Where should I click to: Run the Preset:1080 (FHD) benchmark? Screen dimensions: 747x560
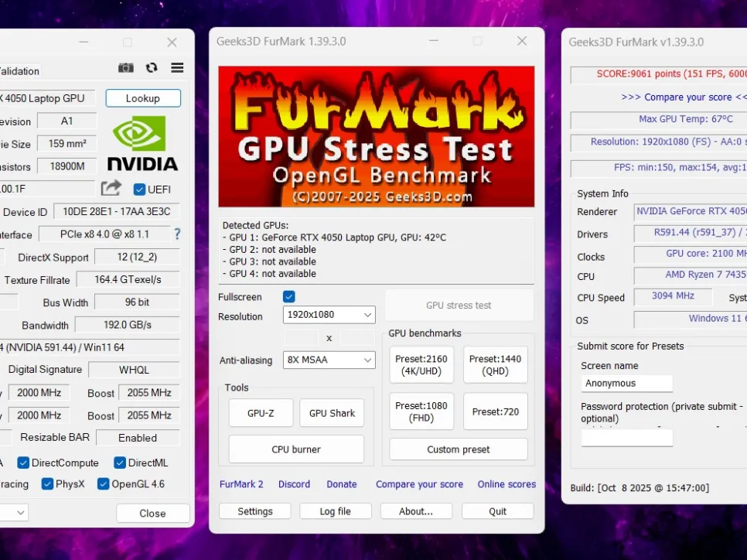click(421, 411)
